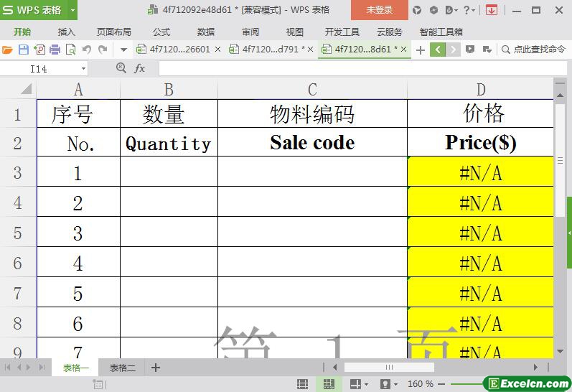Select the Quantity header cell

pyautogui.click(x=169, y=142)
